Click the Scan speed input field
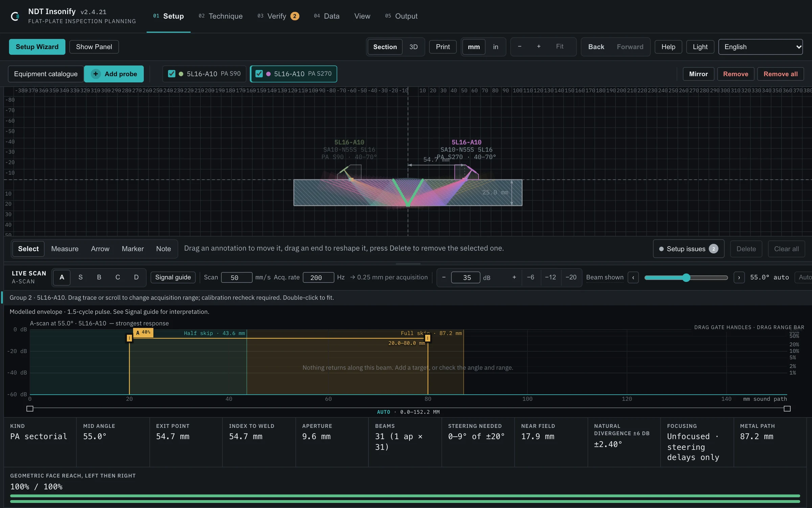The width and height of the screenshot is (812, 508). (x=236, y=277)
